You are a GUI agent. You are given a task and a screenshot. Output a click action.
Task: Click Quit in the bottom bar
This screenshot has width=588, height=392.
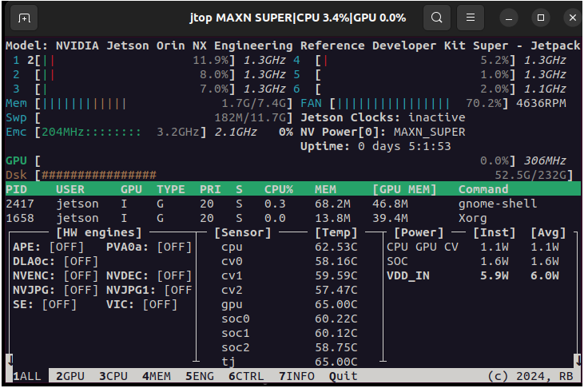(343, 375)
